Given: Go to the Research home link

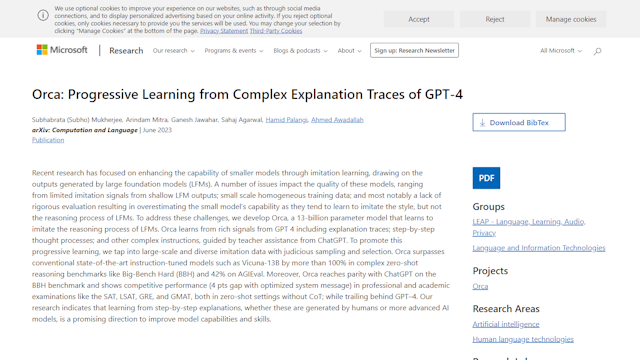Looking at the screenshot, I should pyautogui.click(x=126, y=51).
